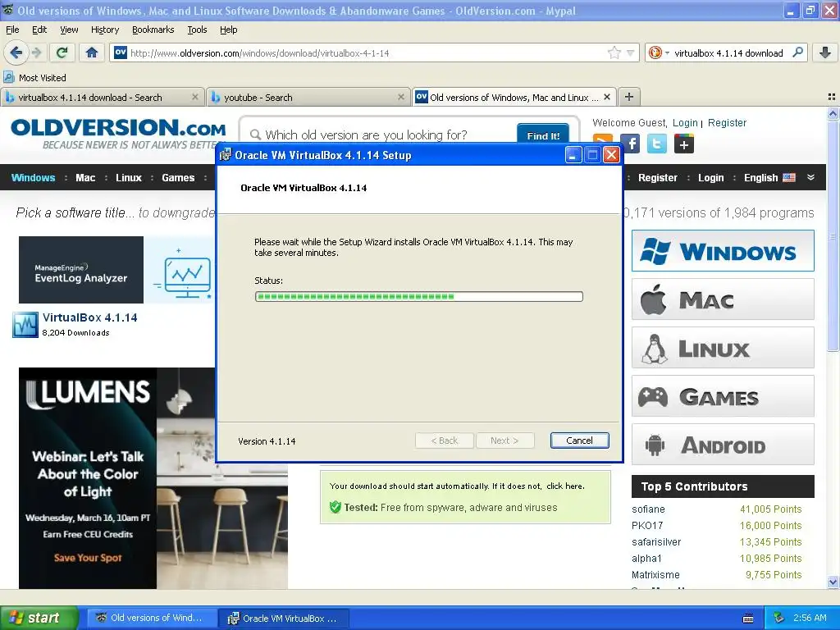Open the Help menu
This screenshot has height=630, width=840.
click(x=229, y=30)
